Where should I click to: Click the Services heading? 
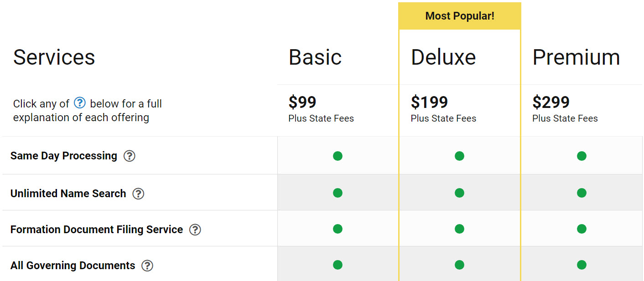point(54,57)
